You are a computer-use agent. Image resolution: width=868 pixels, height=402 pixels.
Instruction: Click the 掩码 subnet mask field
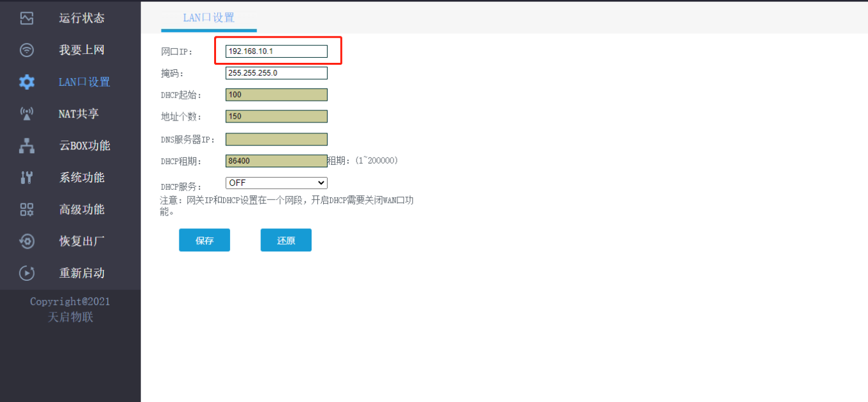[x=276, y=73]
